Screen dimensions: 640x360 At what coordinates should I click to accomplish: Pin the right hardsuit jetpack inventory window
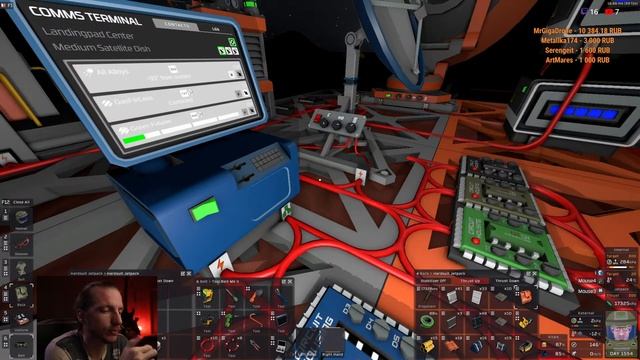tap(528, 273)
